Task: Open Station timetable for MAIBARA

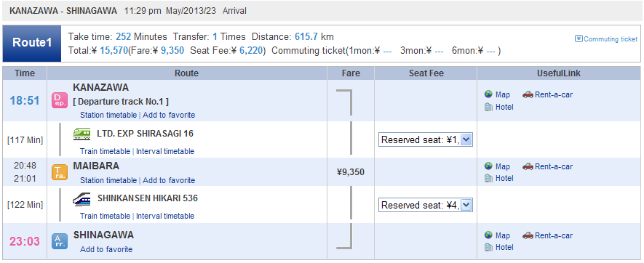Action: 108,180
